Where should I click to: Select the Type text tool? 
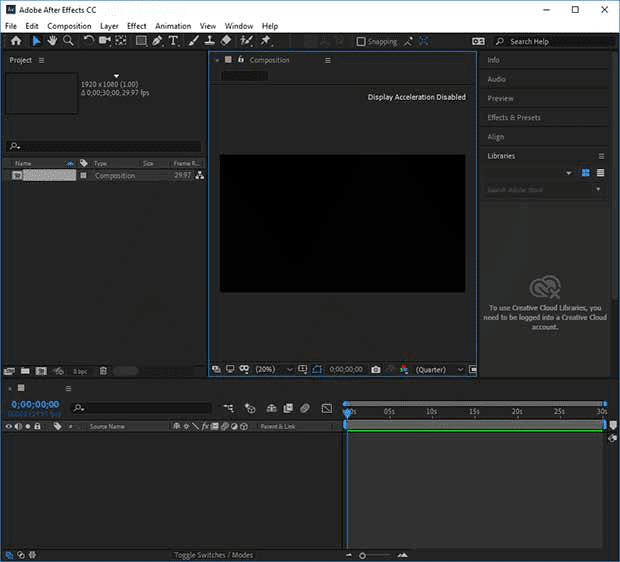pos(174,41)
